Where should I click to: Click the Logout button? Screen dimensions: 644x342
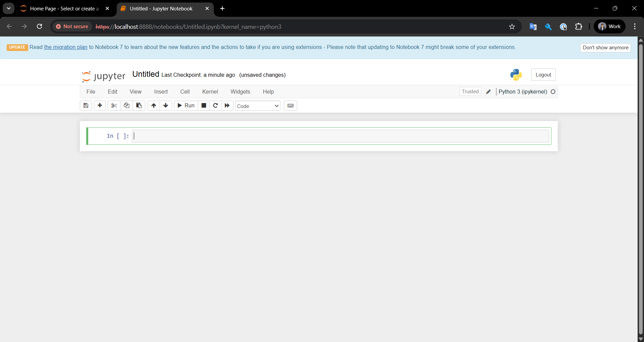[x=543, y=75]
